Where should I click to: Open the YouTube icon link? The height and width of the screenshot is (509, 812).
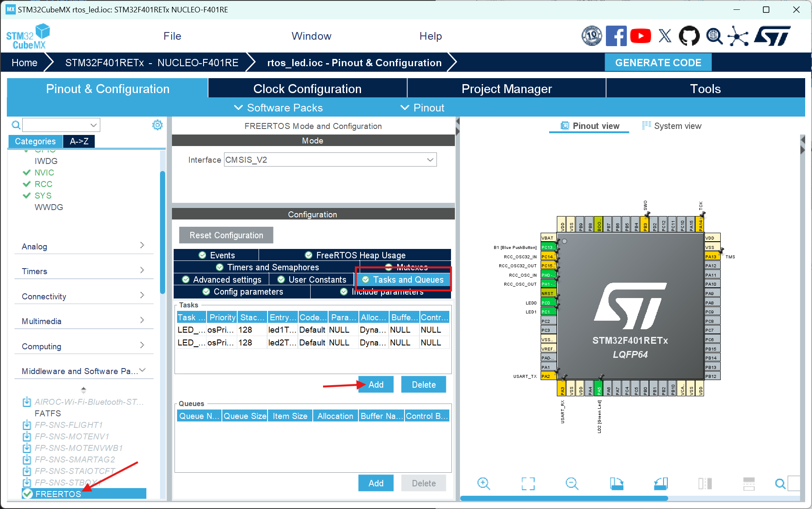click(640, 36)
